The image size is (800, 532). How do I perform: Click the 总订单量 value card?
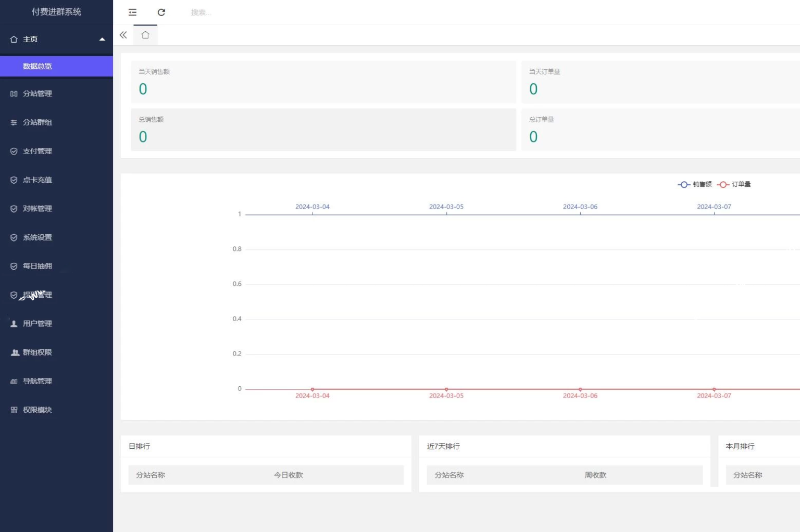click(x=660, y=130)
